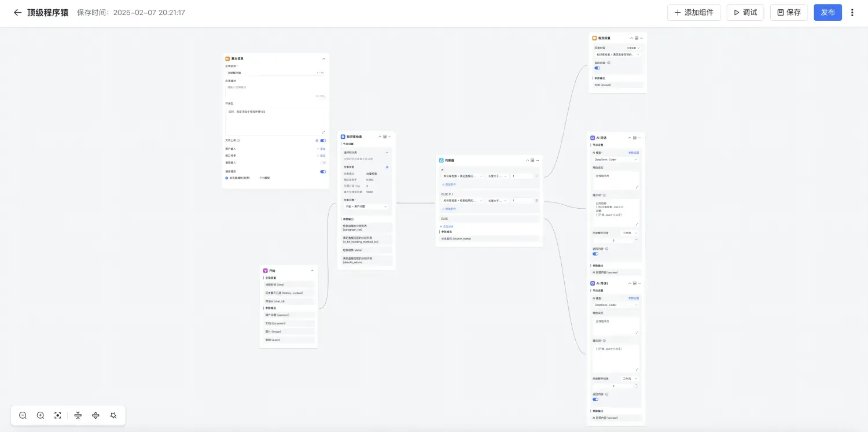Toggle the 语音播放 switch
The image size is (868, 432).
coord(322,172)
